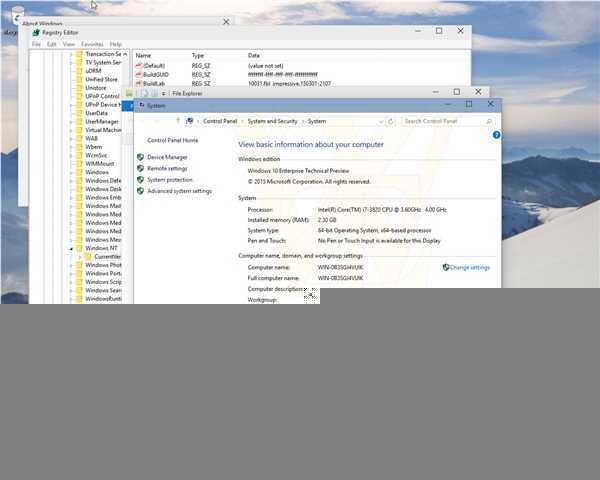
Task: Go to Control Panel Home
Action: [x=173, y=140]
